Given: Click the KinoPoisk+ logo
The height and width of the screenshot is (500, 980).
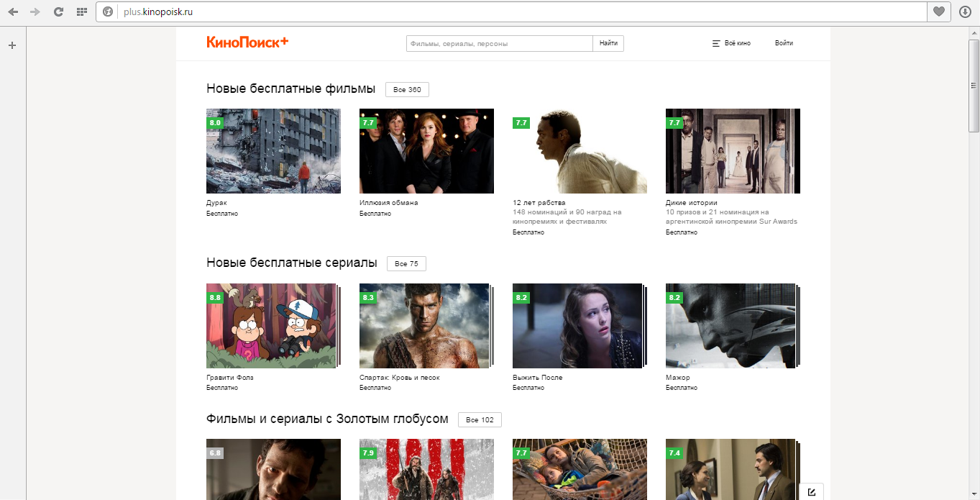Looking at the screenshot, I should tap(247, 42).
